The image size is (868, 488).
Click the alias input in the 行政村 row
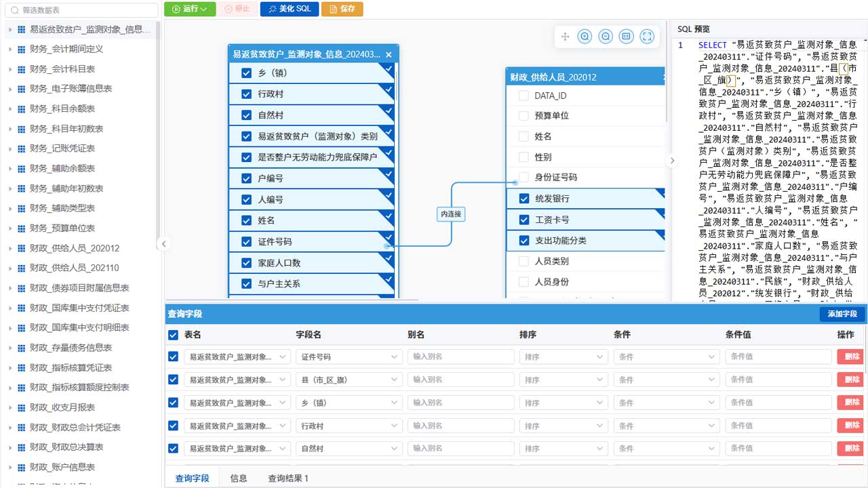[461, 426]
